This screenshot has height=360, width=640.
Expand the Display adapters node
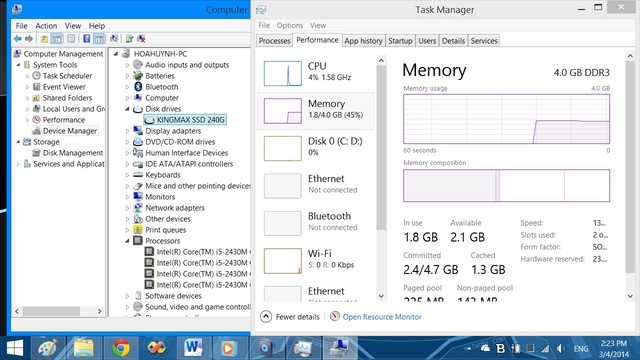(x=127, y=131)
